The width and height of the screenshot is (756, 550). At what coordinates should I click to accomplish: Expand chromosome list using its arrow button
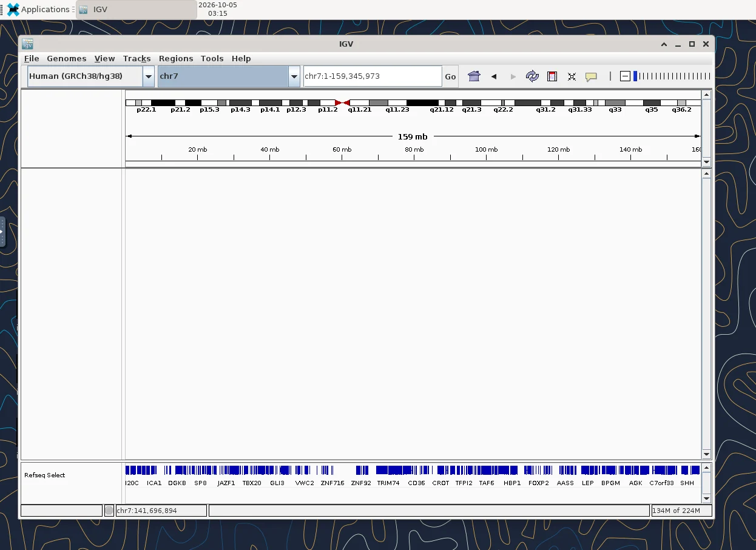click(x=294, y=76)
